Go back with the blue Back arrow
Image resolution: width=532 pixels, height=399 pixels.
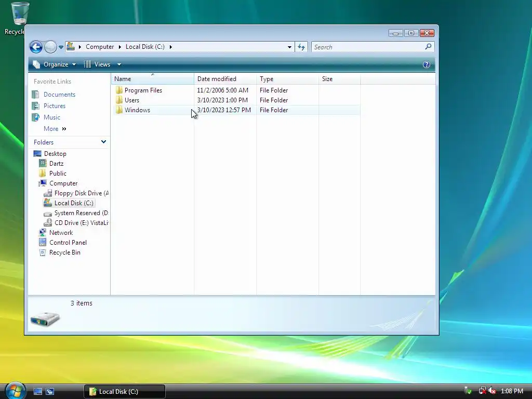pyautogui.click(x=36, y=47)
